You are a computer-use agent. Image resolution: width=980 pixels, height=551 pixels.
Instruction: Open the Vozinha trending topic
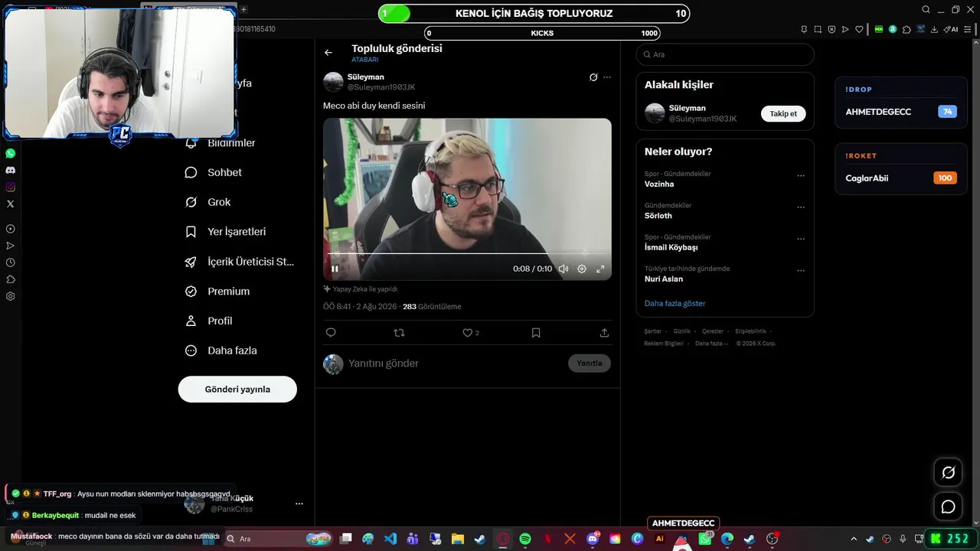tap(659, 184)
